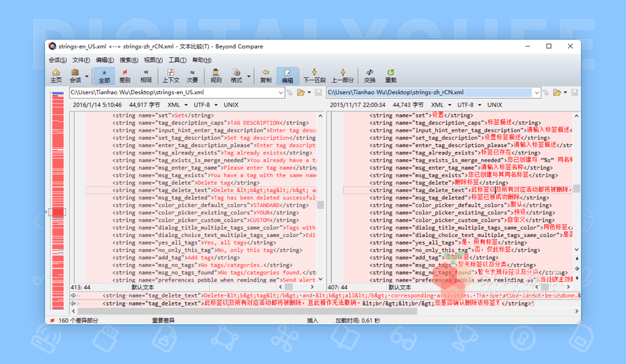Click the bottom detail horizontal scrollbar
Viewport: 626px width, 364px height.
point(248,311)
